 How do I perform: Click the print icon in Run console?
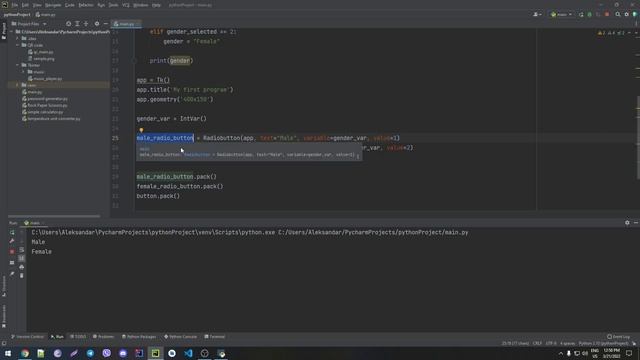[22, 267]
